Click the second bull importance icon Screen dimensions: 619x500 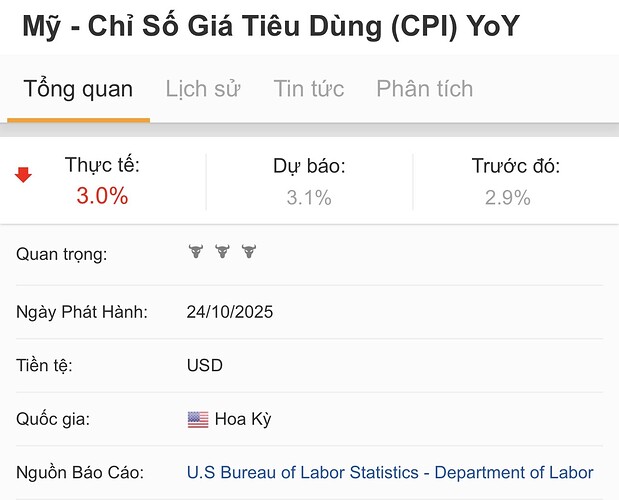coord(222,252)
